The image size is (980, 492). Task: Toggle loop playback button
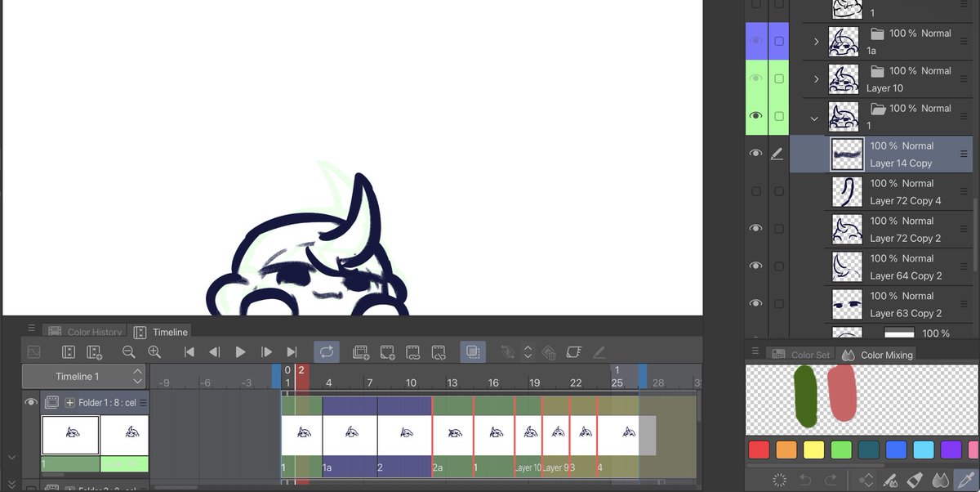(x=326, y=352)
